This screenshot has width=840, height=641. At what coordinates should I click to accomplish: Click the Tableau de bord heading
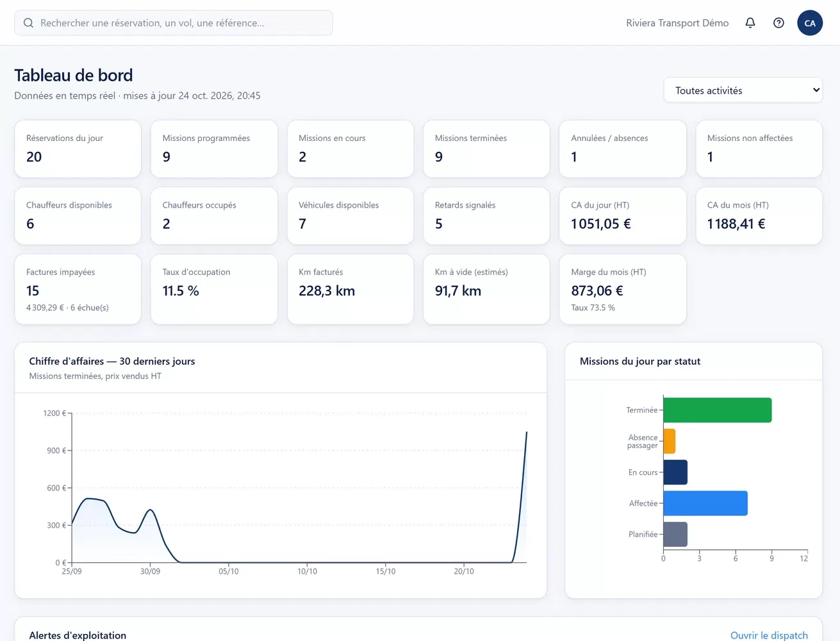click(74, 75)
